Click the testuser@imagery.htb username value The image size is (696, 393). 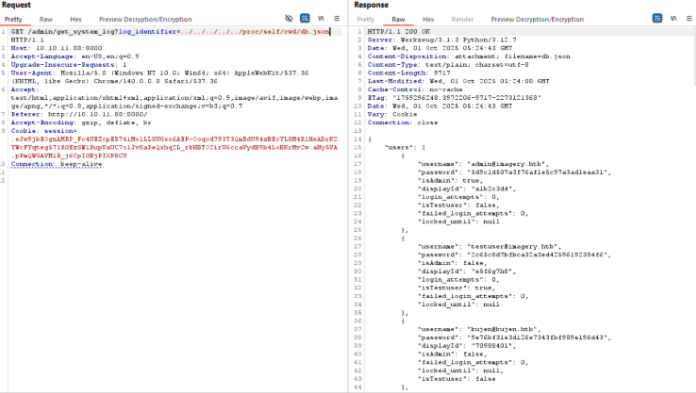[514, 246]
